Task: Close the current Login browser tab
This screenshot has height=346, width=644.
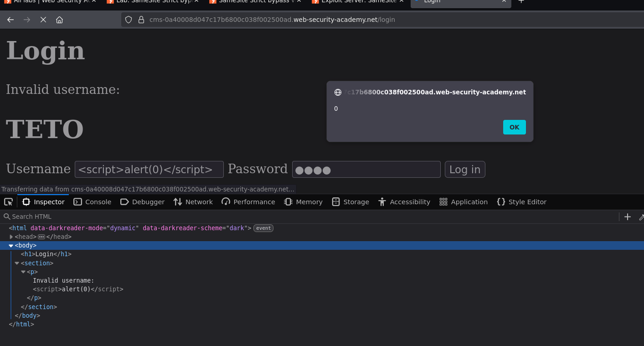Action: pyautogui.click(x=504, y=1)
